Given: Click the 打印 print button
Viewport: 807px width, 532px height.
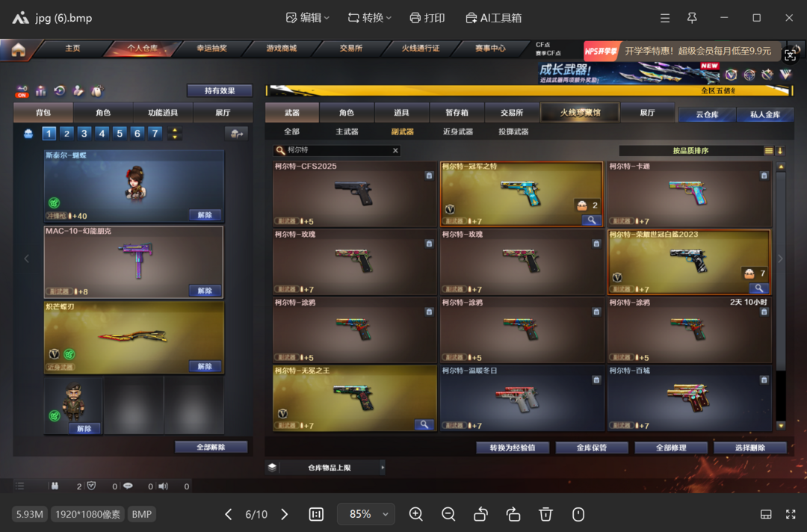Looking at the screenshot, I should [x=427, y=18].
